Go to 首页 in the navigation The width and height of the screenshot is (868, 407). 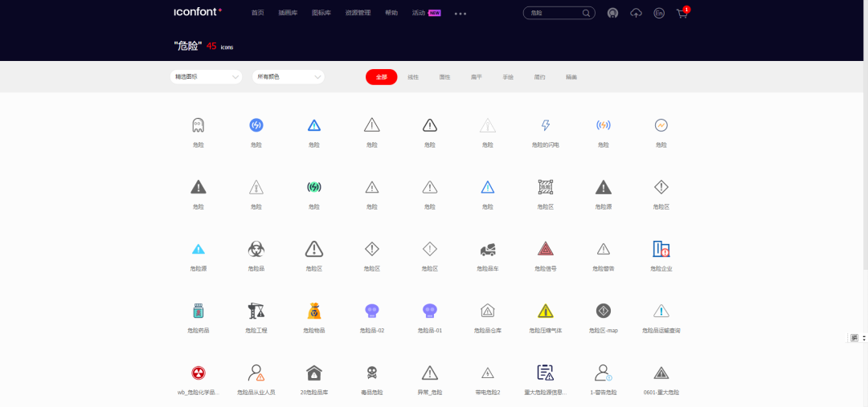coord(257,13)
